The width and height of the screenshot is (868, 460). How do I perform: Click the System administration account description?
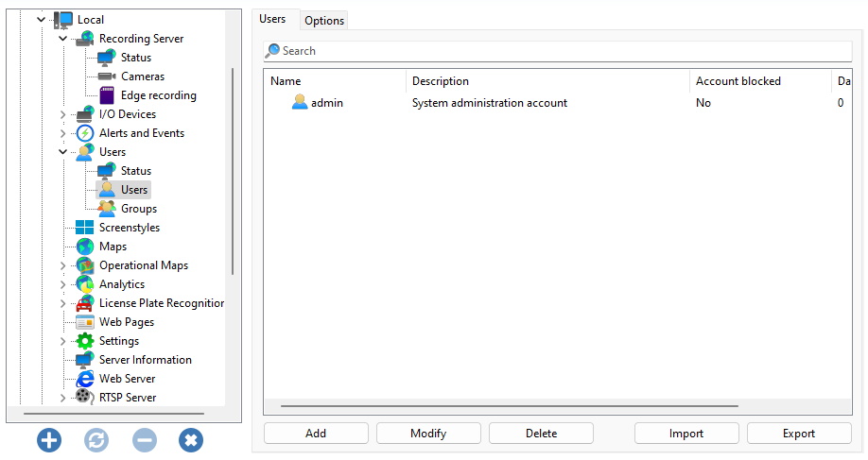[x=490, y=103]
